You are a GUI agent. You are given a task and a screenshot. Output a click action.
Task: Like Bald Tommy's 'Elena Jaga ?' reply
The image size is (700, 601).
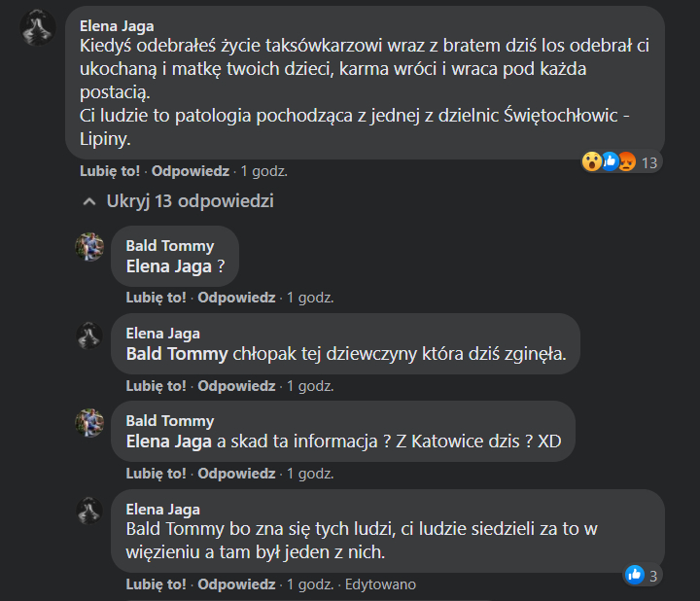156,298
